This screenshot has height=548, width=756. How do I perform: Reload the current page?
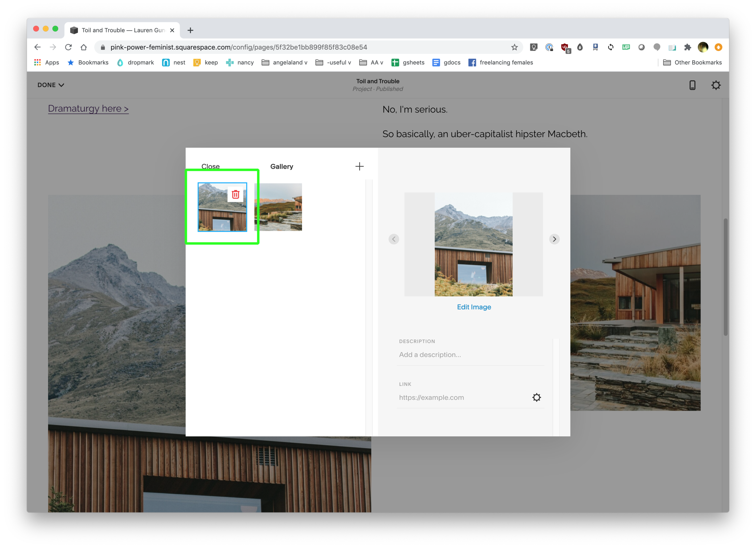tap(68, 48)
